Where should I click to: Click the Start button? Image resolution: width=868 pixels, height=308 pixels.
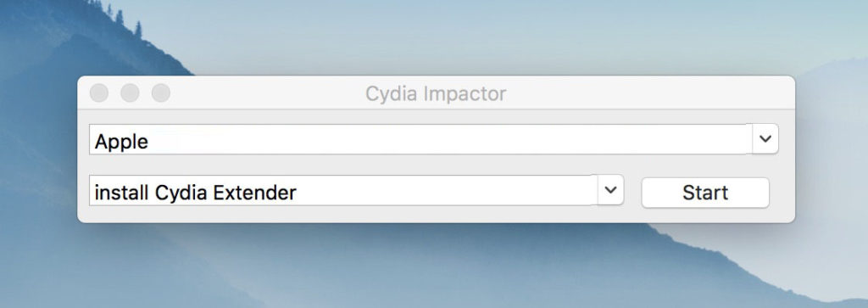pos(705,193)
